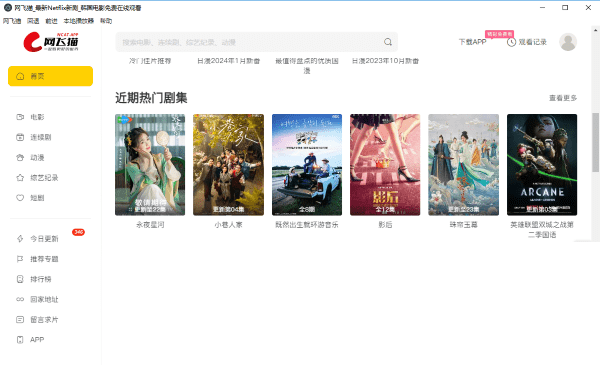
Task: Click the 小巷人家 title text
Action: pyautogui.click(x=228, y=225)
